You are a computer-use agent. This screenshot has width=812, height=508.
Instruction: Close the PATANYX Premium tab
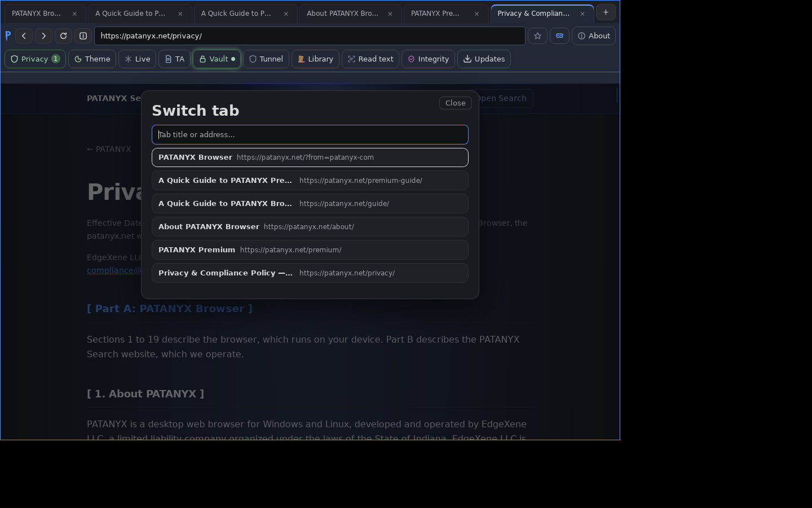476,14
